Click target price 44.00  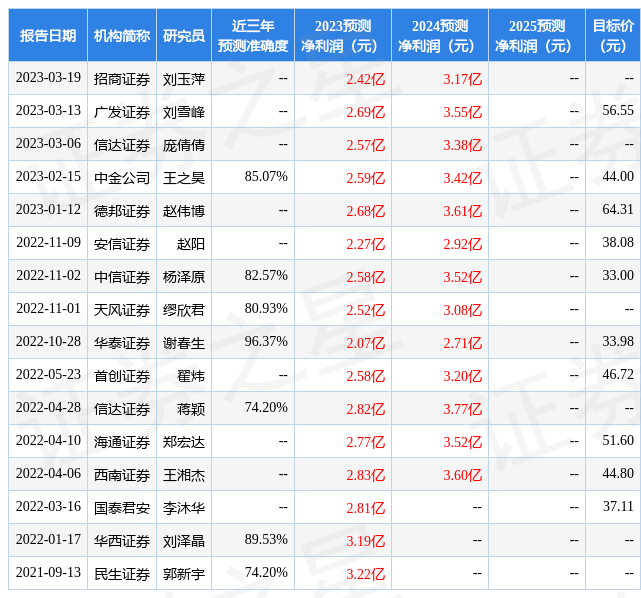(x=618, y=177)
